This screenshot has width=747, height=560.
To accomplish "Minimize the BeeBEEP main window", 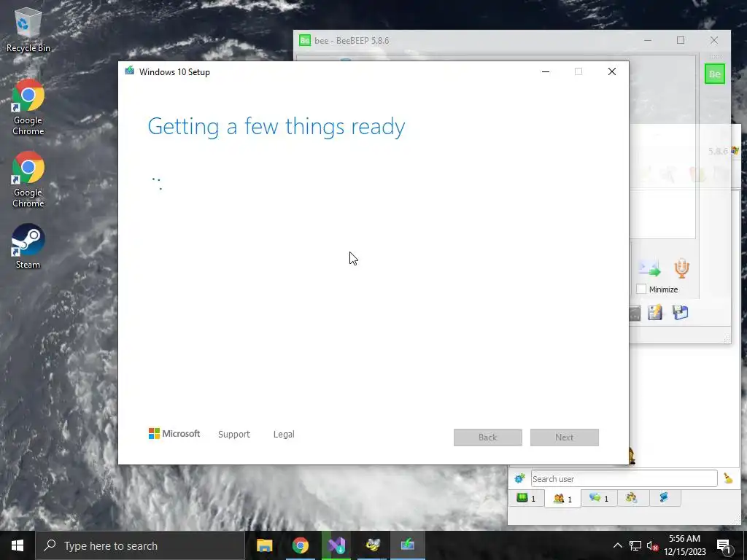I will [648, 41].
